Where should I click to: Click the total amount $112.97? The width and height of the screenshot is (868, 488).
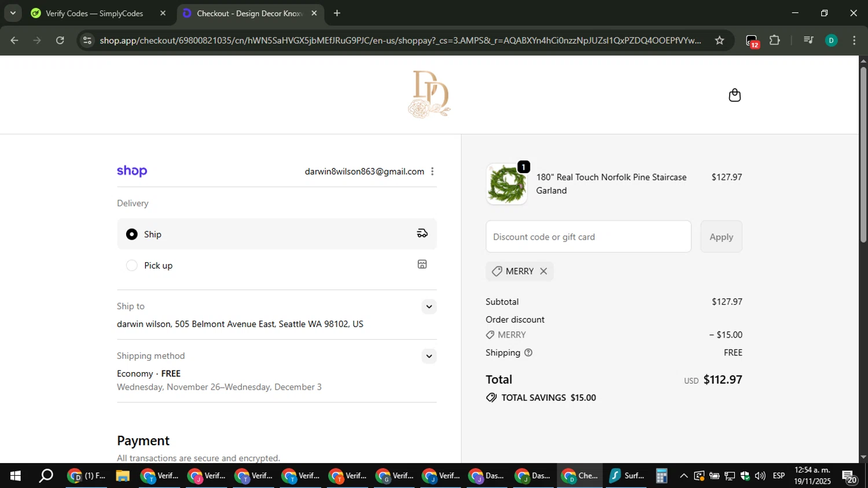723,380
